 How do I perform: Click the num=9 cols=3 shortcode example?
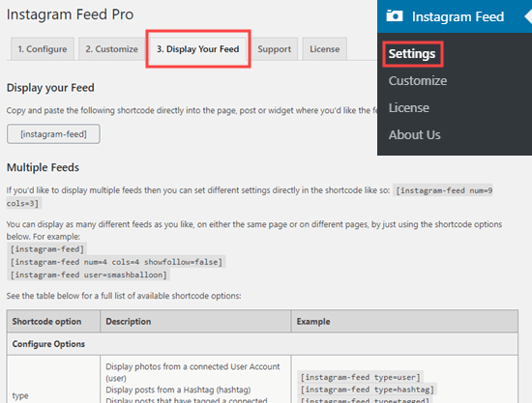(x=250, y=197)
